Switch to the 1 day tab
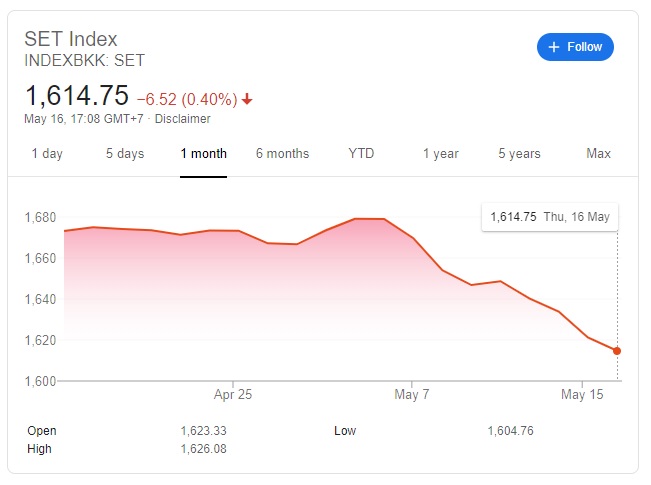Image resolution: width=651 pixels, height=485 pixels. pos(47,154)
